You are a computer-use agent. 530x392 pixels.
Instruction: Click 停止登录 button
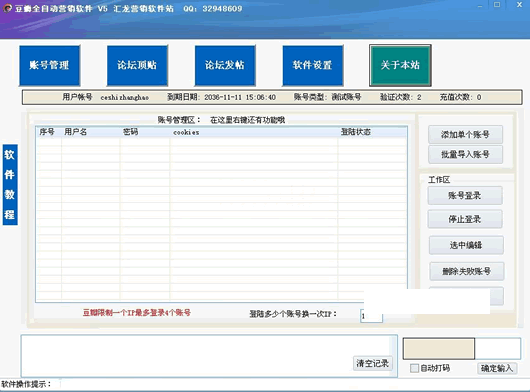(x=465, y=219)
